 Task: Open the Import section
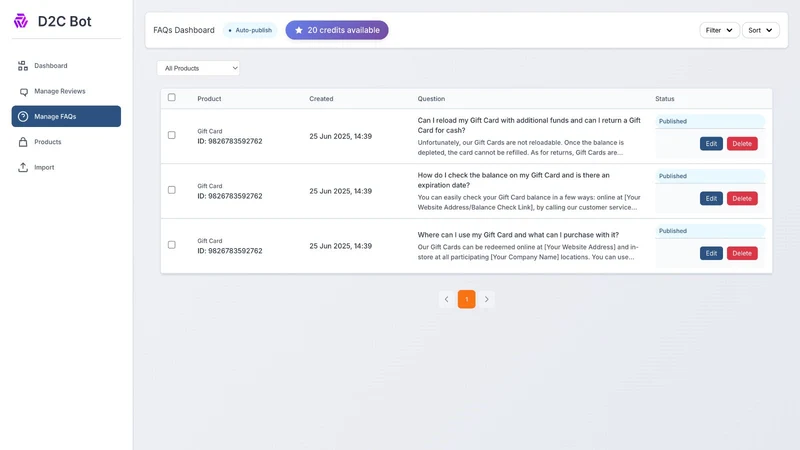(66, 167)
